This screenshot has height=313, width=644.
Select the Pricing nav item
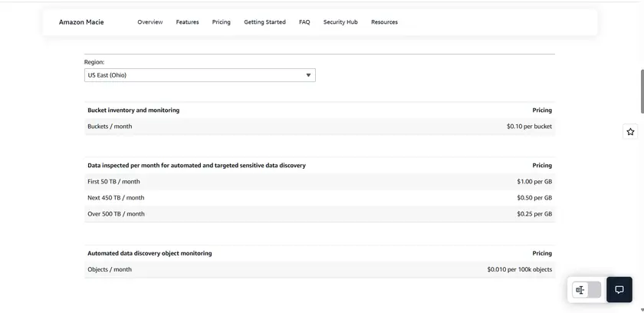pos(222,22)
